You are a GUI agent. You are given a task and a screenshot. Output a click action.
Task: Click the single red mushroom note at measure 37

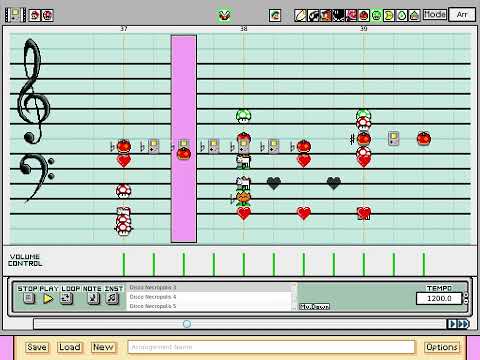(x=124, y=190)
